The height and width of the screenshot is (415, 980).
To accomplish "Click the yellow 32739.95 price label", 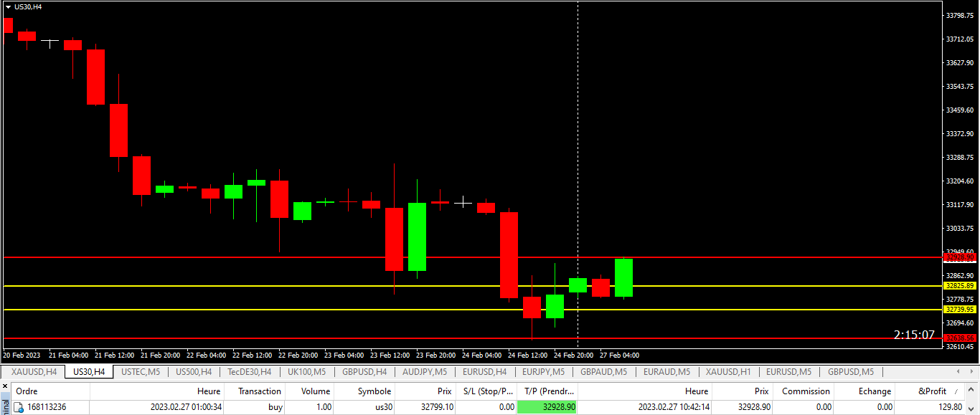I will coord(960,310).
